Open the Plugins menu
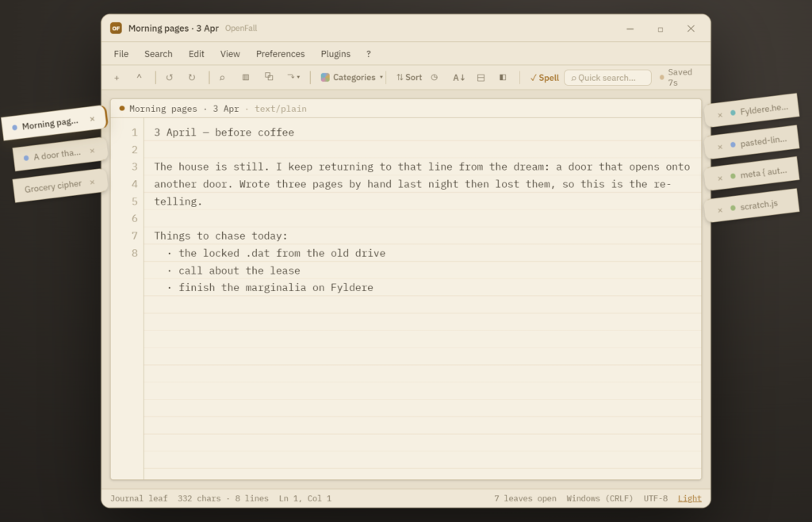The width and height of the screenshot is (812, 522). coord(335,54)
